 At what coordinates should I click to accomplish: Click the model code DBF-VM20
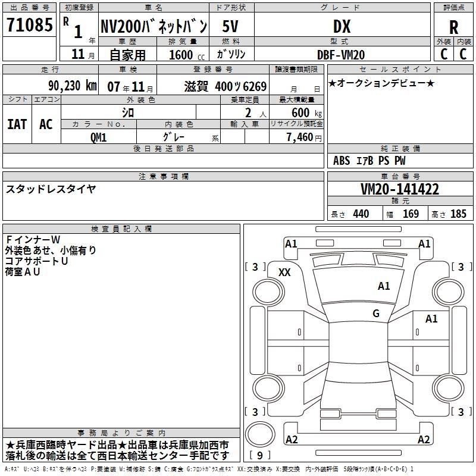pos(341,55)
